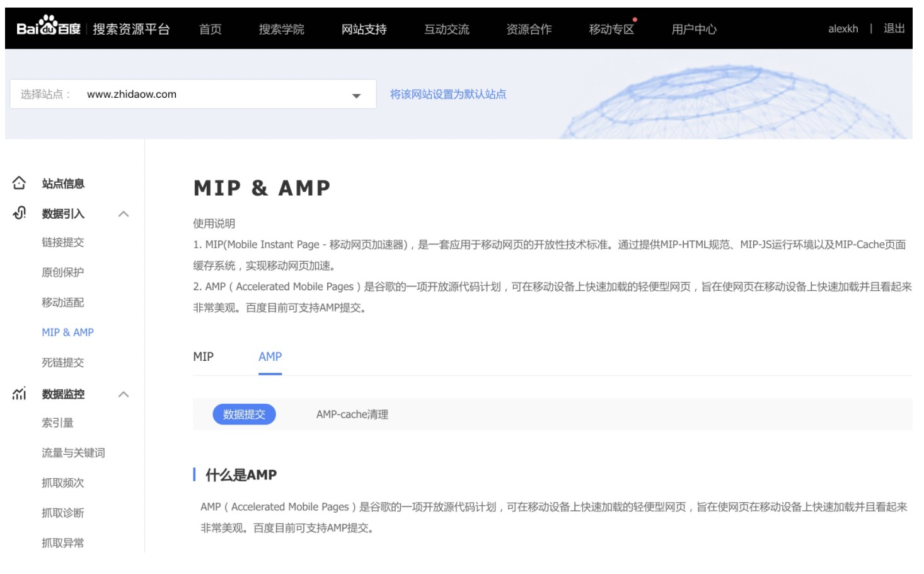Collapse the 数据监控 section
The width and height of the screenshot is (924, 574).
click(124, 394)
